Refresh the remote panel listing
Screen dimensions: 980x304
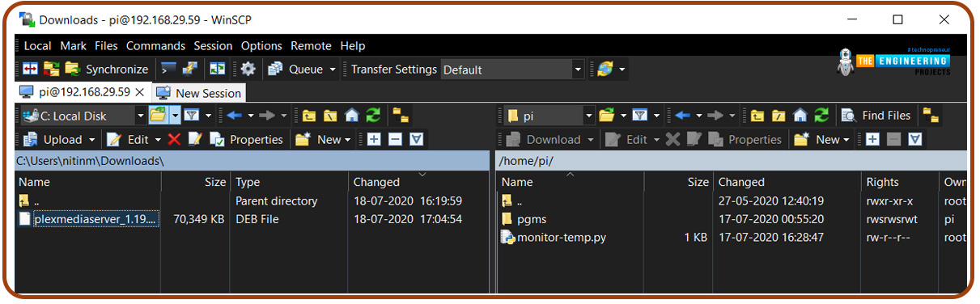(821, 116)
